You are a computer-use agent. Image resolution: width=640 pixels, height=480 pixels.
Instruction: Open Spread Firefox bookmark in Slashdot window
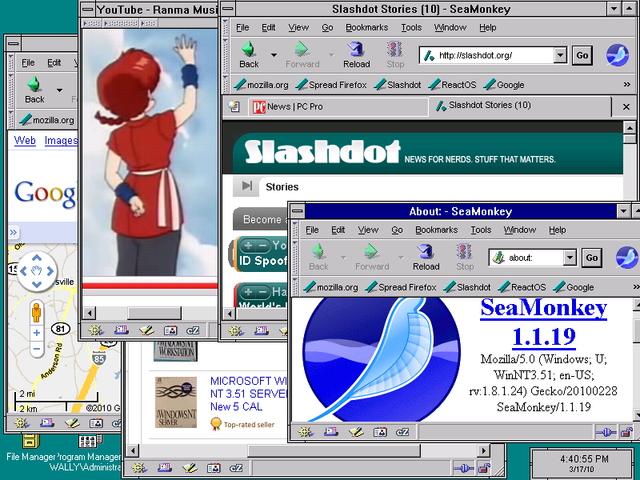point(331,84)
